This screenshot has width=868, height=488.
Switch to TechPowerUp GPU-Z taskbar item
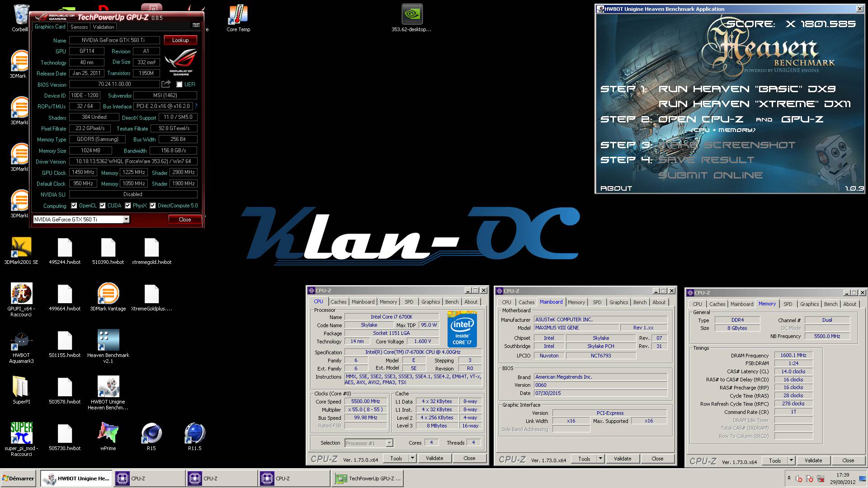(x=367, y=479)
